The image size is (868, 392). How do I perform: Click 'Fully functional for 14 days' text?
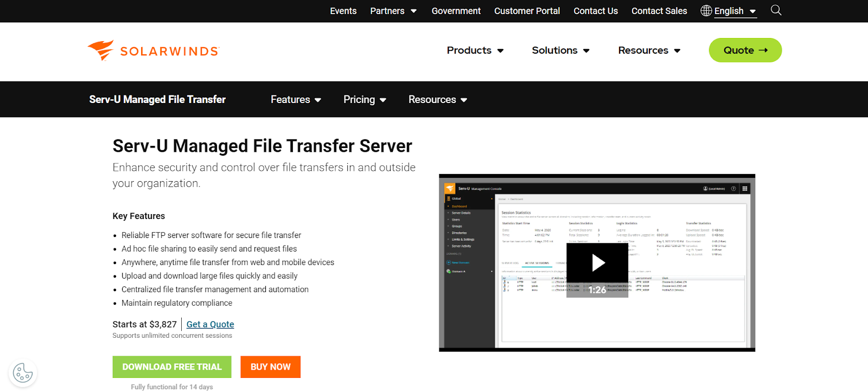click(x=172, y=387)
